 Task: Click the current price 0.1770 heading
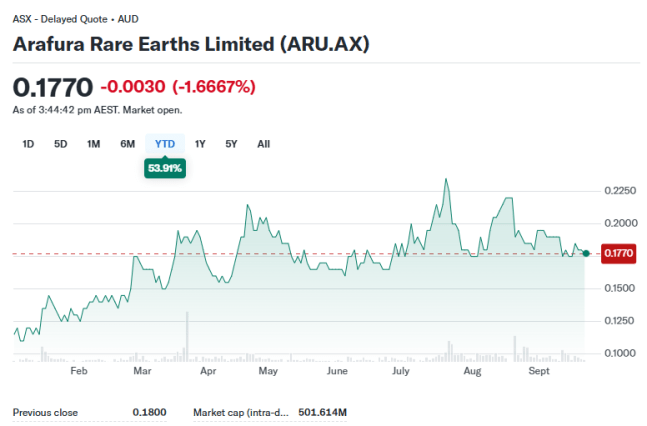[52, 88]
